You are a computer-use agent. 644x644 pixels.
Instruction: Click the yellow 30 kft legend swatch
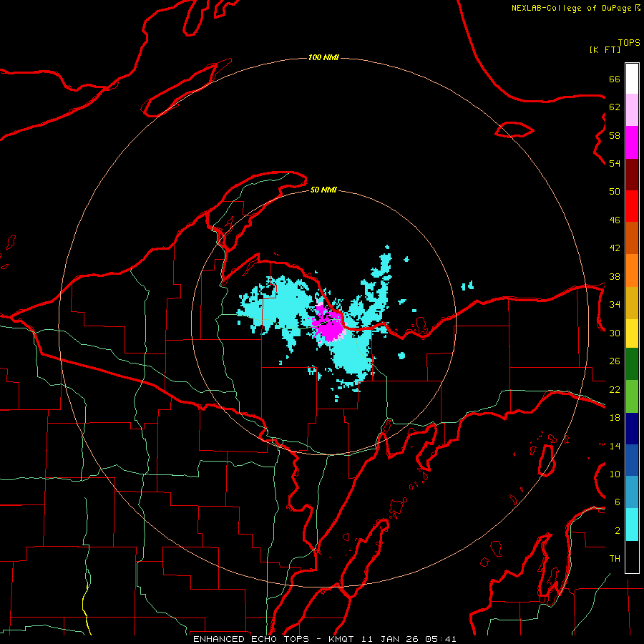[x=632, y=334]
